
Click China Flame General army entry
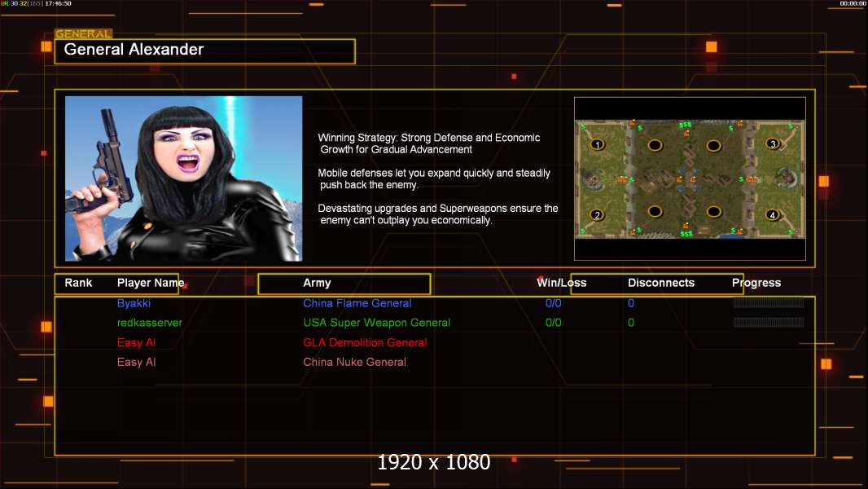coord(357,303)
